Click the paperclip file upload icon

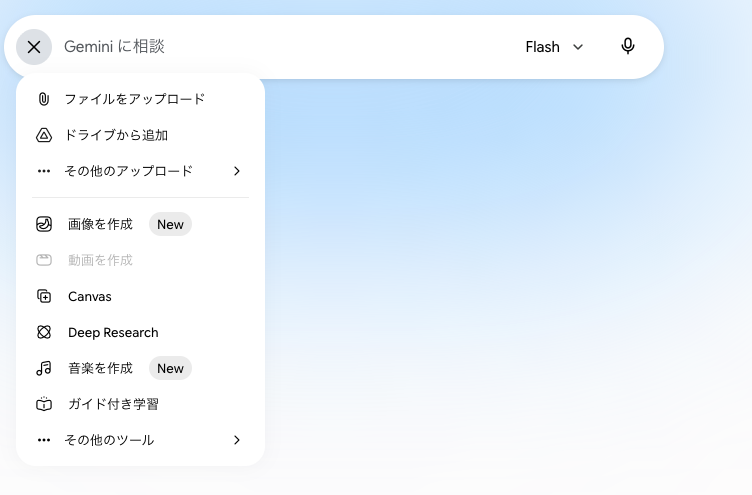tap(44, 99)
